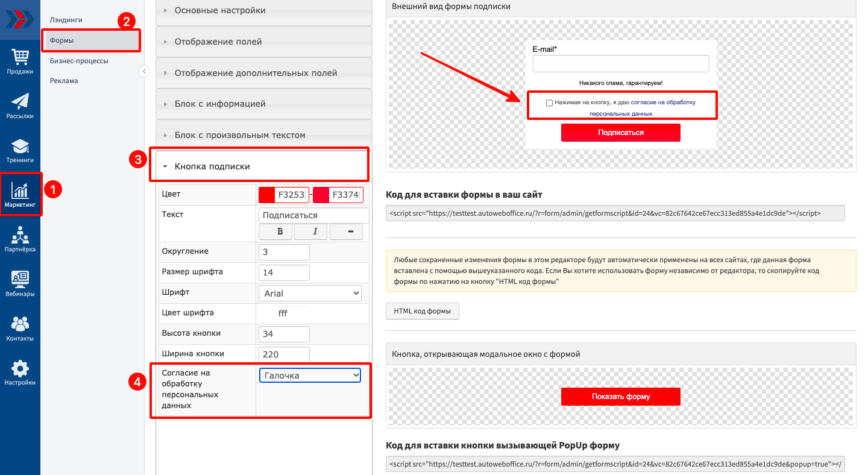The width and height of the screenshot is (868, 475).
Task: Click the first red color swatch
Action: tap(267, 195)
